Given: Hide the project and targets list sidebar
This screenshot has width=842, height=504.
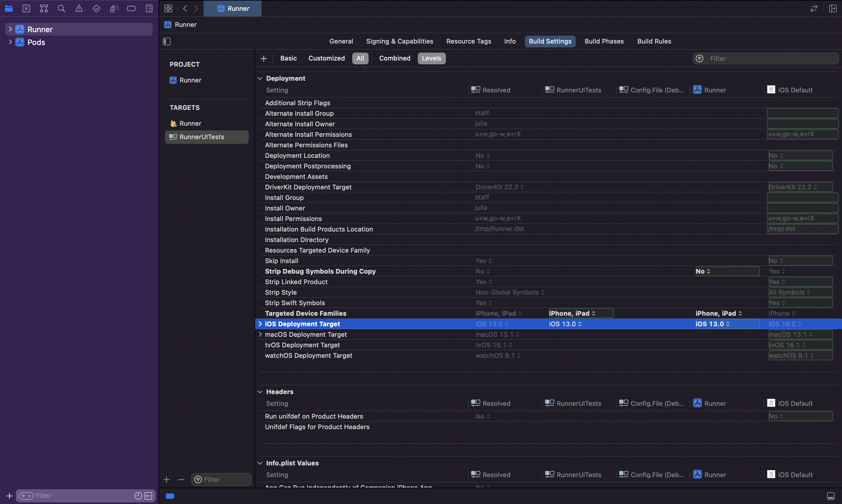Looking at the screenshot, I should [167, 42].
